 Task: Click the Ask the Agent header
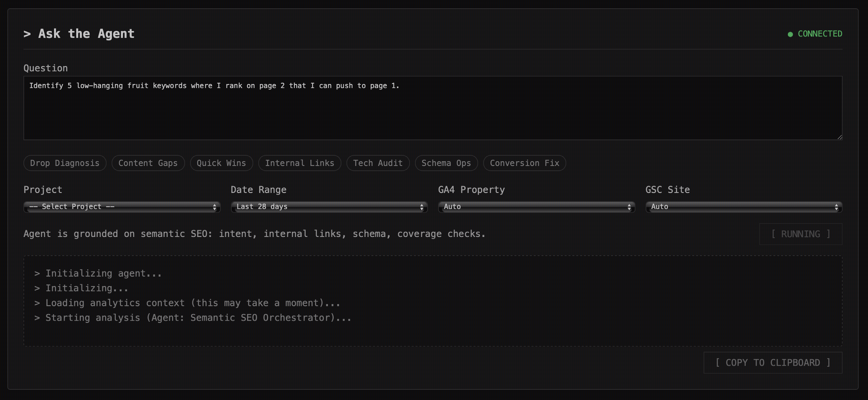pos(78,33)
